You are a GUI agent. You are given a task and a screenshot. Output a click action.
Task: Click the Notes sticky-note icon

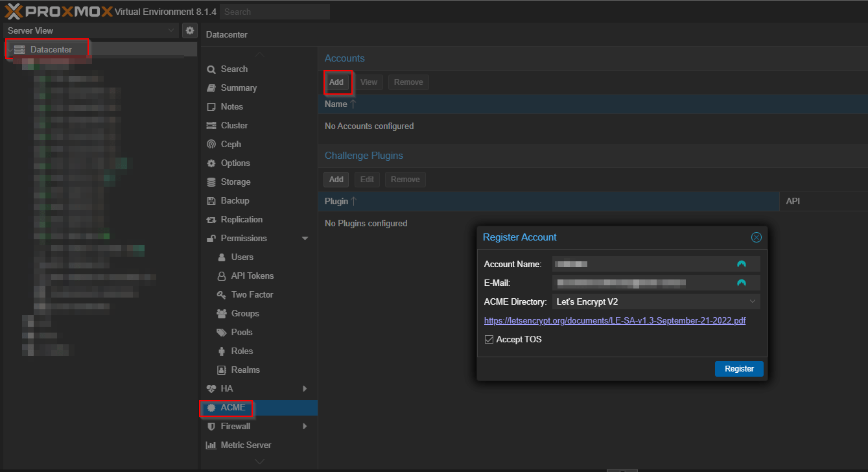(211, 106)
